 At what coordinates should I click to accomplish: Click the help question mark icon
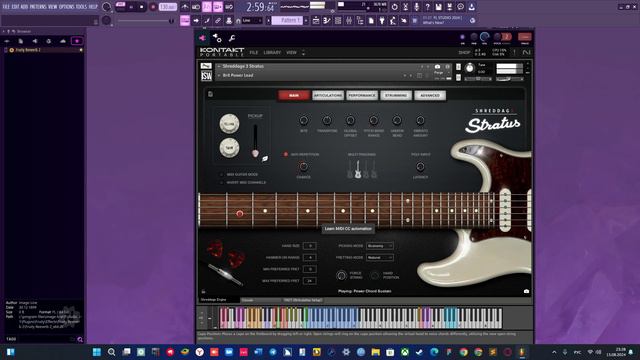pyautogui.click(x=427, y=7)
